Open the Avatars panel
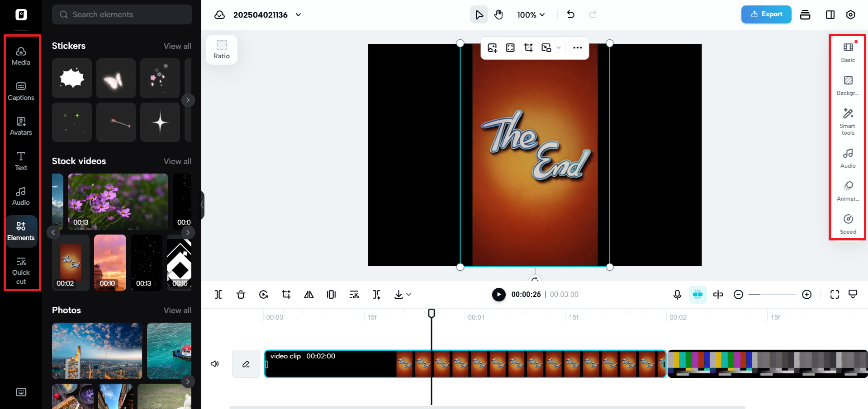Image resolution: width=868 pixels, height=409 pixels. 21,125
